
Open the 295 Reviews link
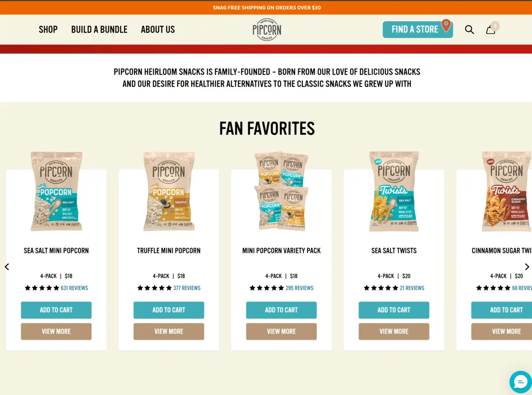coord(300,288)
